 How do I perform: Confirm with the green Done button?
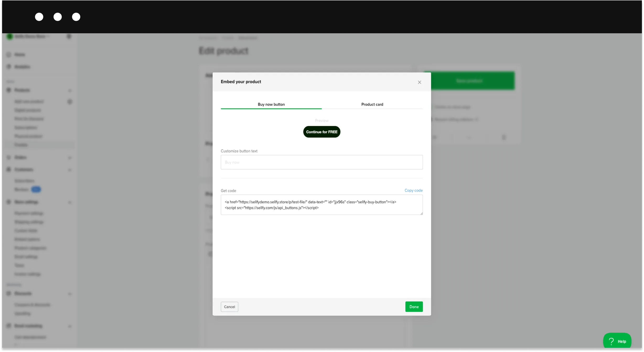pyautogui.click(x=414, y=307)
